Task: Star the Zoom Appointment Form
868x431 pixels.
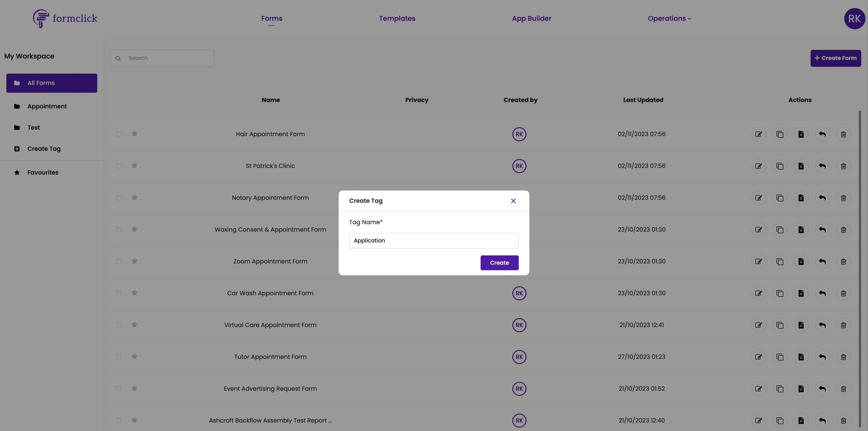Action: pyautogui.click(x=134, y=261)
